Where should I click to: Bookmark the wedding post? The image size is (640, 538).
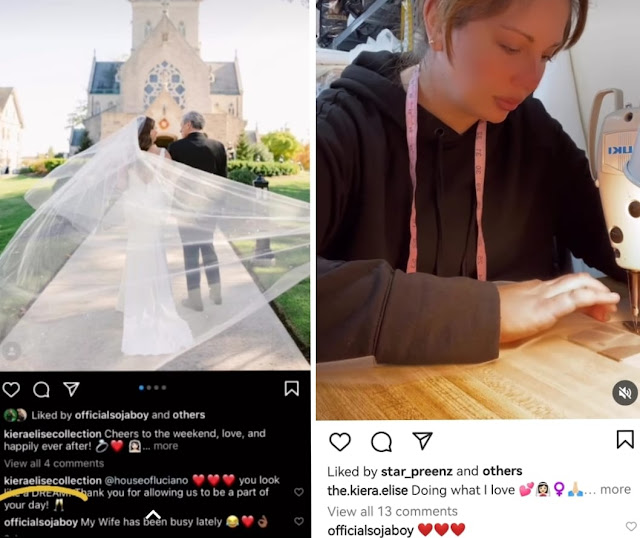pyautogui.click(x=291, y=389)
